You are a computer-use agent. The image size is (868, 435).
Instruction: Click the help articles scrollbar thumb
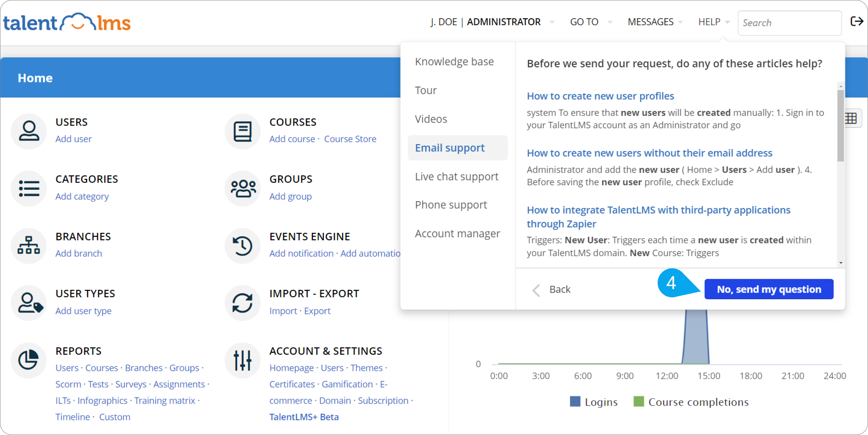[840, 126]
